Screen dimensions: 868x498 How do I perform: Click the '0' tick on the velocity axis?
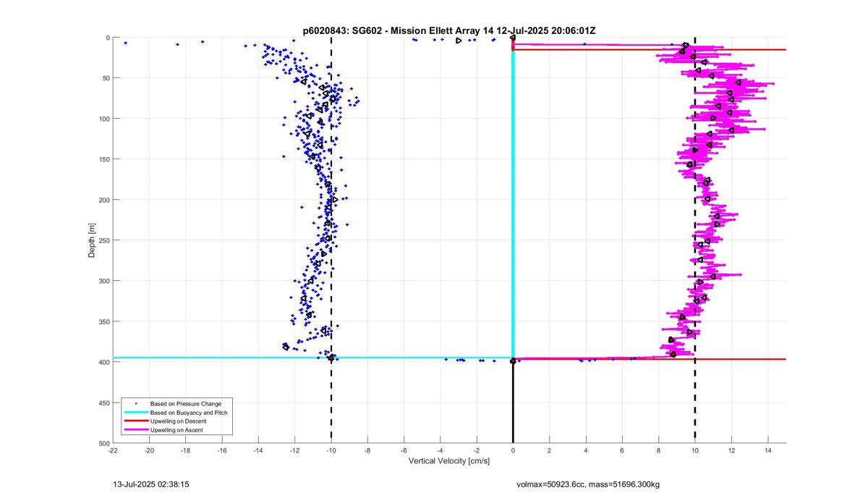[x=513, y=450]
